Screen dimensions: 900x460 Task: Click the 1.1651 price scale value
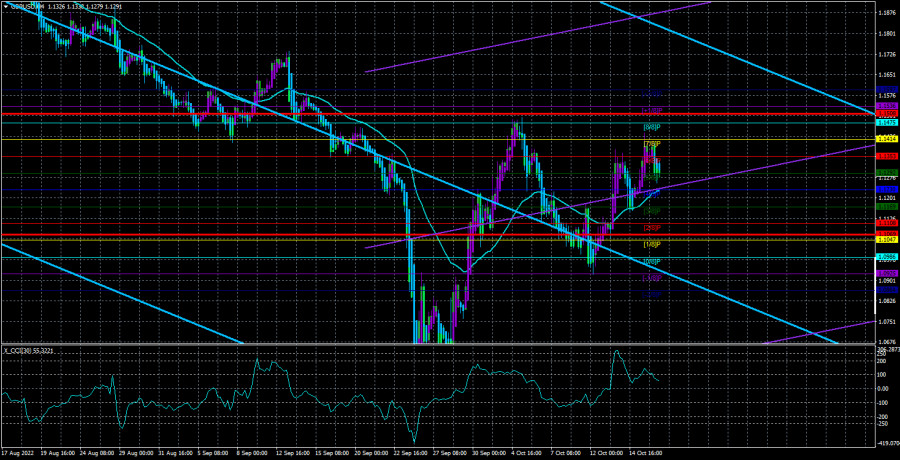(887, 75)
